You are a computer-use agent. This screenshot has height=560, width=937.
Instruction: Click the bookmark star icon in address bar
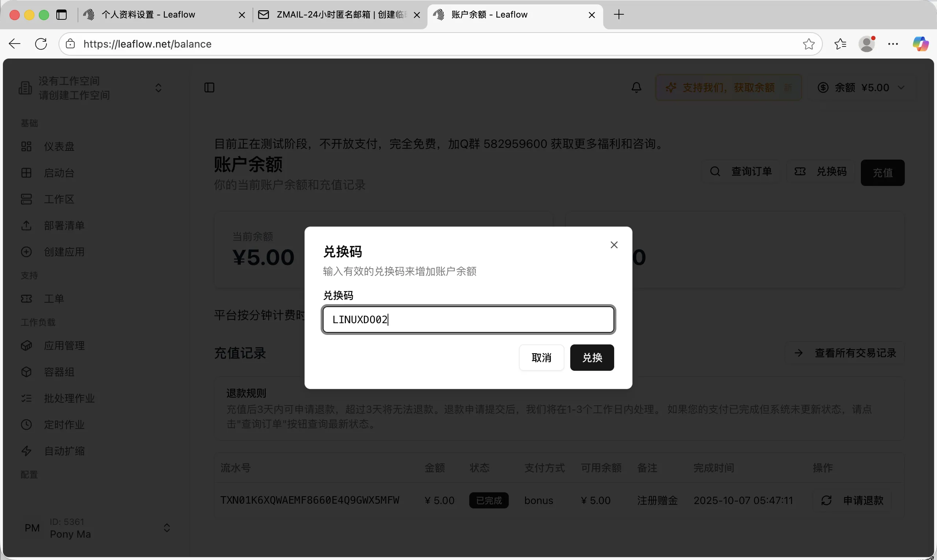click(x=808, y=44)
